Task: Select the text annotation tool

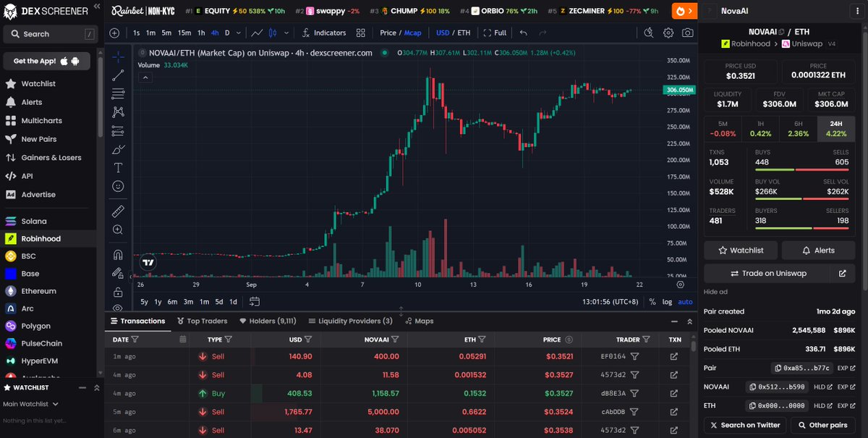Action: (x=118, y=167)
